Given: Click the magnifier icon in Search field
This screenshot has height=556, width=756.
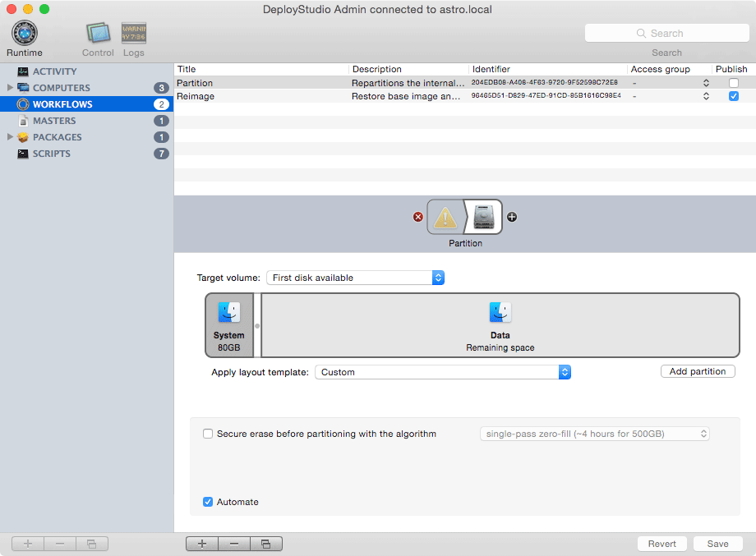Looking at the screenshot, I should coord(641,33).
